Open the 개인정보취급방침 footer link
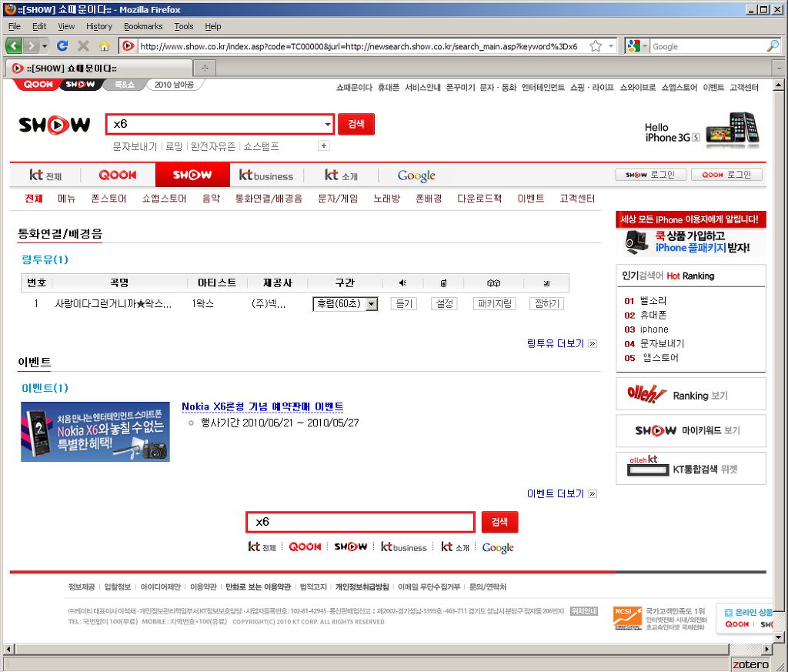 (362, 587)
